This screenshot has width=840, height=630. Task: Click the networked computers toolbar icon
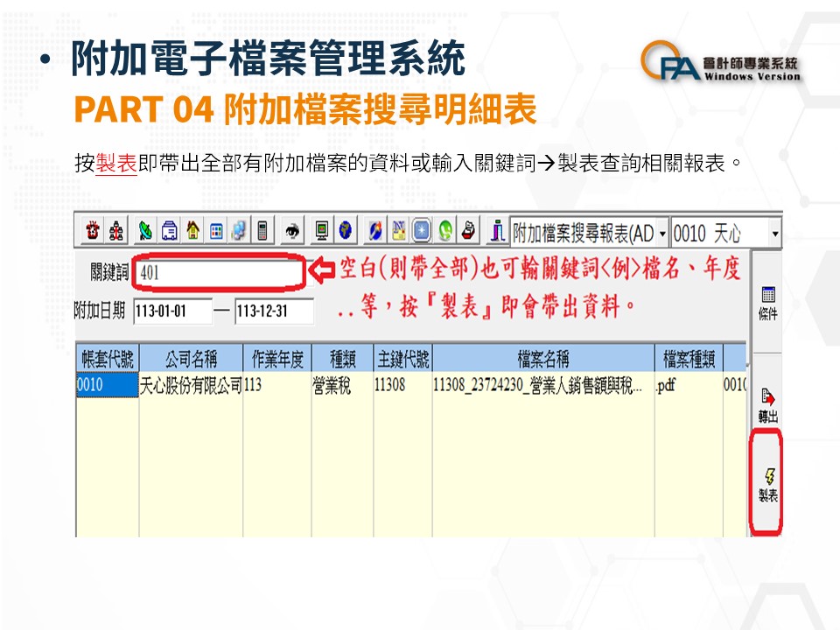click(239, 231)
